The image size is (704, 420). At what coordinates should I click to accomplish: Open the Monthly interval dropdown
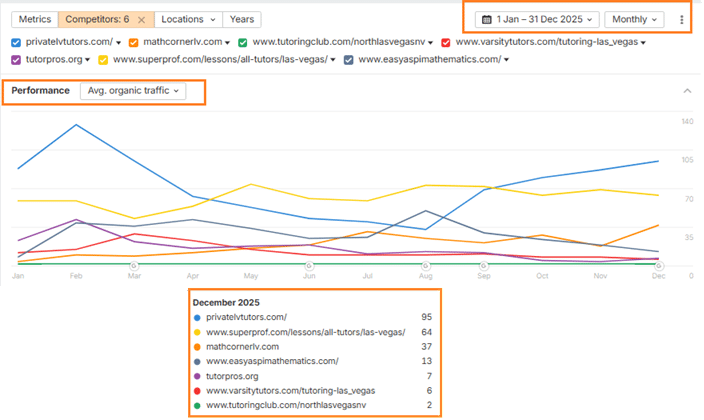pyautogui.click(x=634, y=19)
